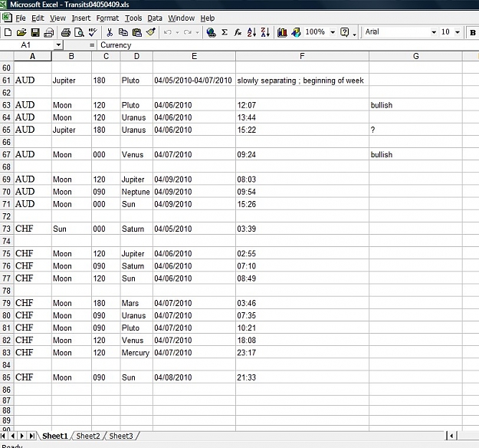Switch to the Sheet2 tab
This screenshot has height=448, width=479.
(88, 436)
